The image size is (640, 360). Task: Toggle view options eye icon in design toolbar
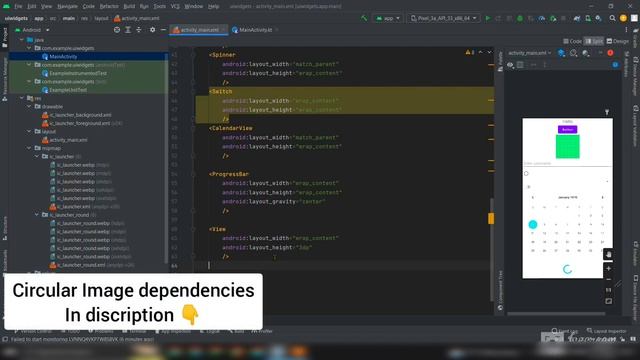click(510, 64)
